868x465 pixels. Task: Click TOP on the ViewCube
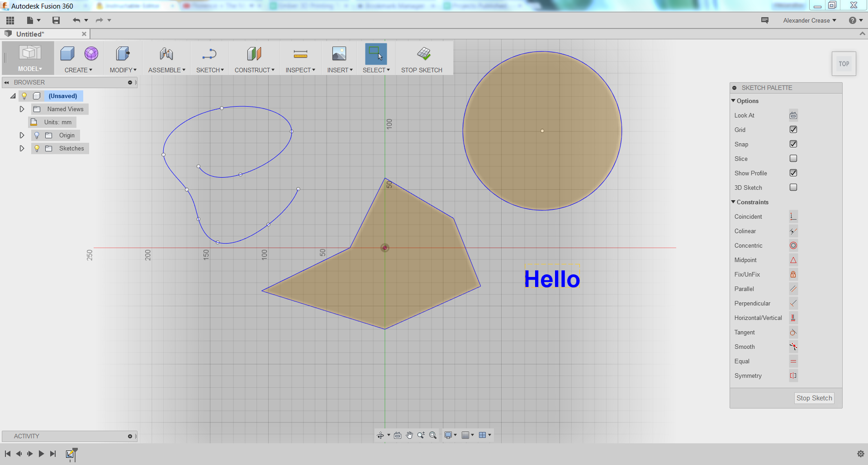click(x=843, y=63)
